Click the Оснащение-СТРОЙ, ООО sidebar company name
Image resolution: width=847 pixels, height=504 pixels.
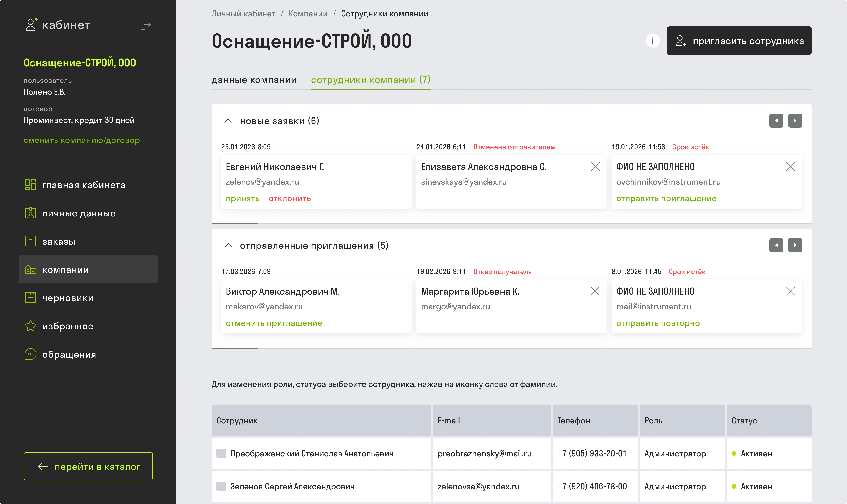pos(80,62)
